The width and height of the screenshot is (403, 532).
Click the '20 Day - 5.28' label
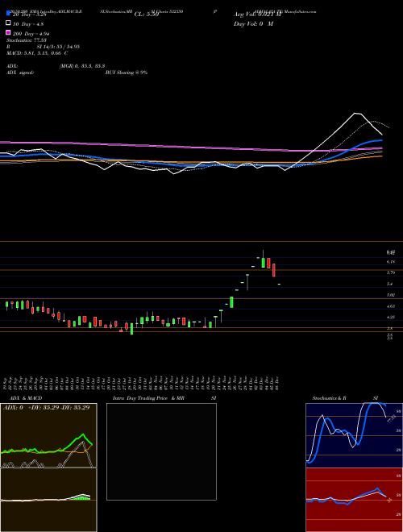pos(29,15)
